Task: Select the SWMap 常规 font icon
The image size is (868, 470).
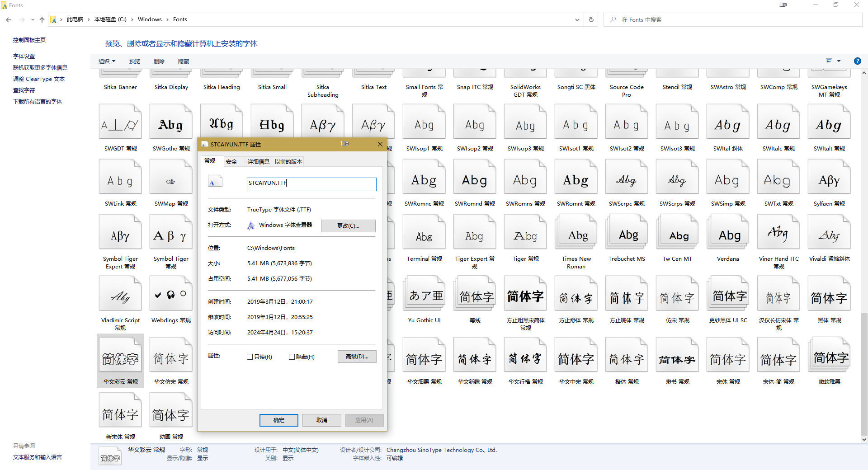Action: 171,177
